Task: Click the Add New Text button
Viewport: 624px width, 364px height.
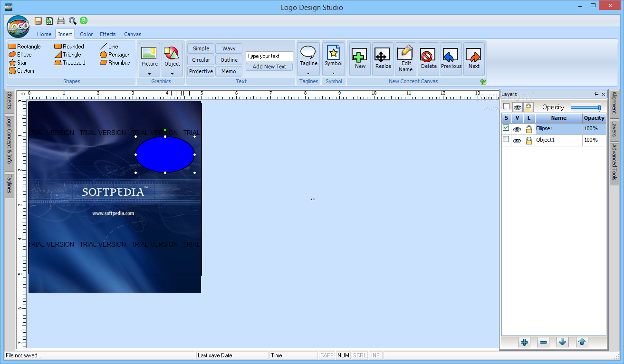Action: click(x=269, y=67)
